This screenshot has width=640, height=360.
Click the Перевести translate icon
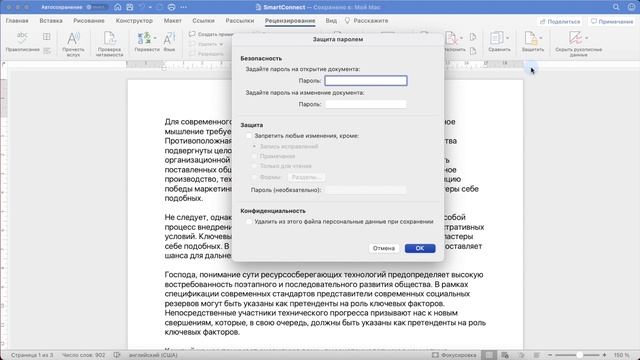point(144,38)
